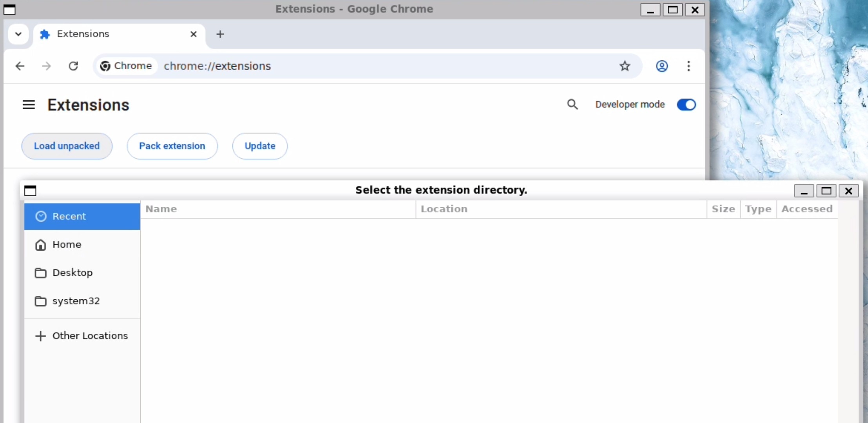Navigate back using the back arrow
The width and height of the screenshot is (868, 423).
click(20, 66)
